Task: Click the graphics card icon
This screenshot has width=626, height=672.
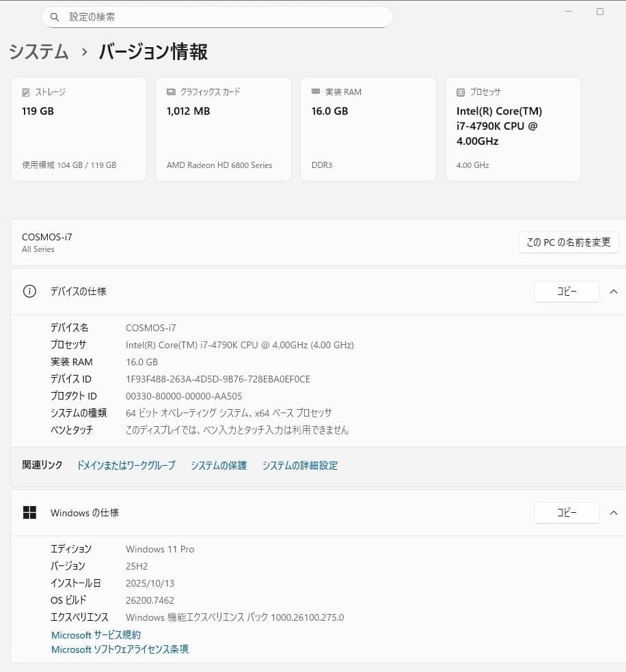Action: 171,92
